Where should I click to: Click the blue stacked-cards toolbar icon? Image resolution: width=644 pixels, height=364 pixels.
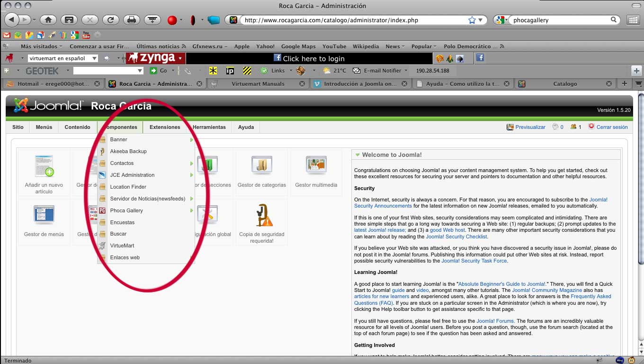click(214, 20)
